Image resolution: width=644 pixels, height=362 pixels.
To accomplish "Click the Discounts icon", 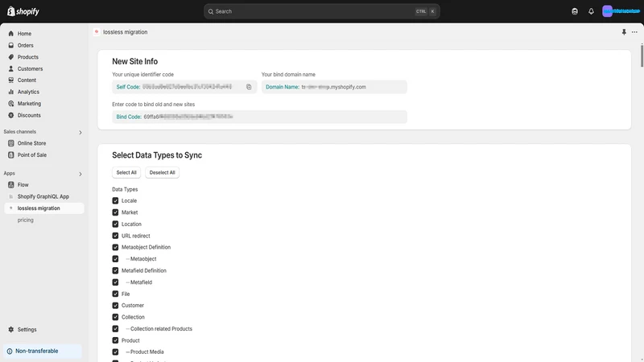I will pyautogui.click(x=11, y=115).
